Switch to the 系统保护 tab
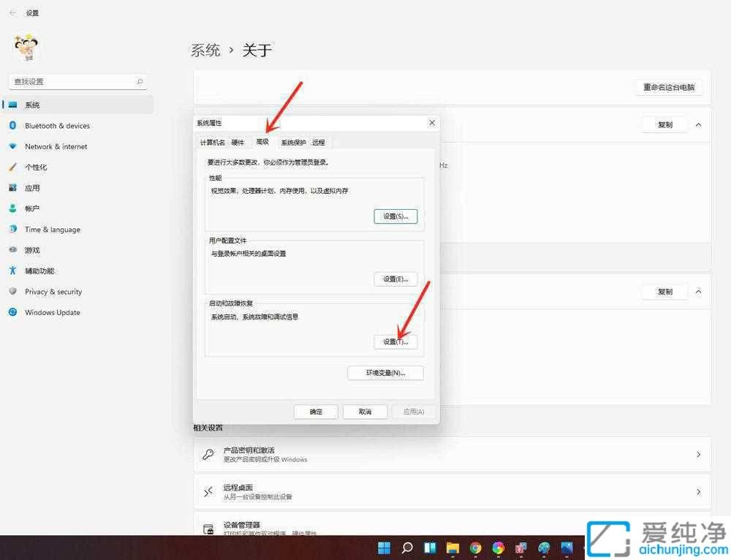 [295, 142]
